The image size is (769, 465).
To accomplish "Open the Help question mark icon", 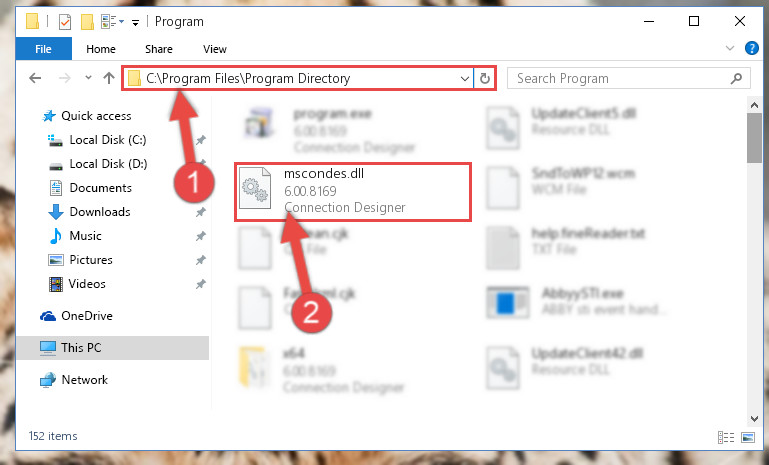I will (x=751, y=48).
